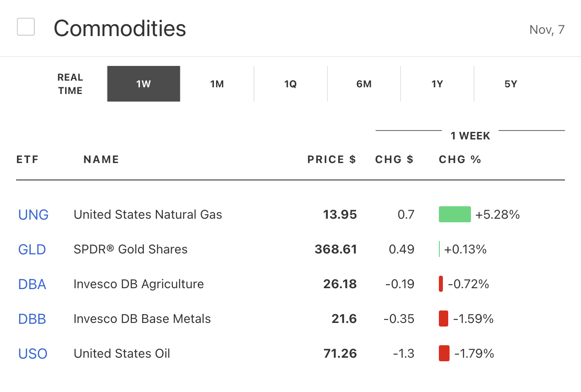Follow the DBB ticker link
The height and width of the screenshot is (392, 581).
click(x=32, y=319)
